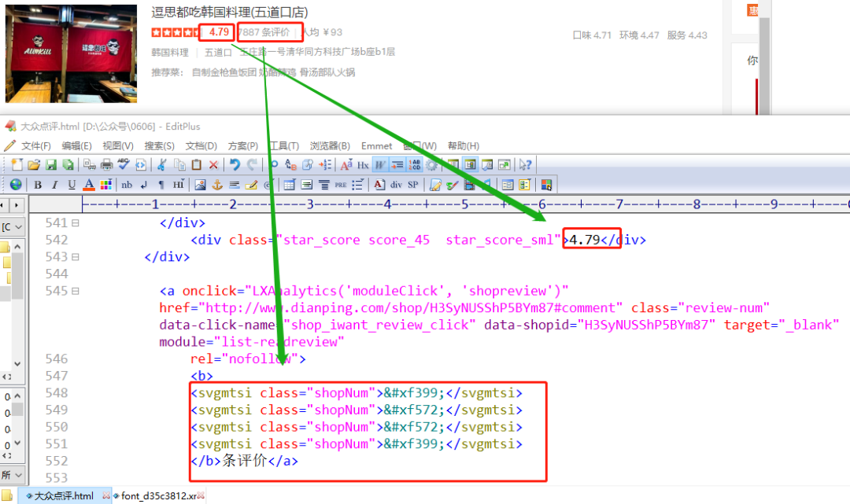Click the side panel scroll left arrow
850x504 pixels.
point(3,205)
